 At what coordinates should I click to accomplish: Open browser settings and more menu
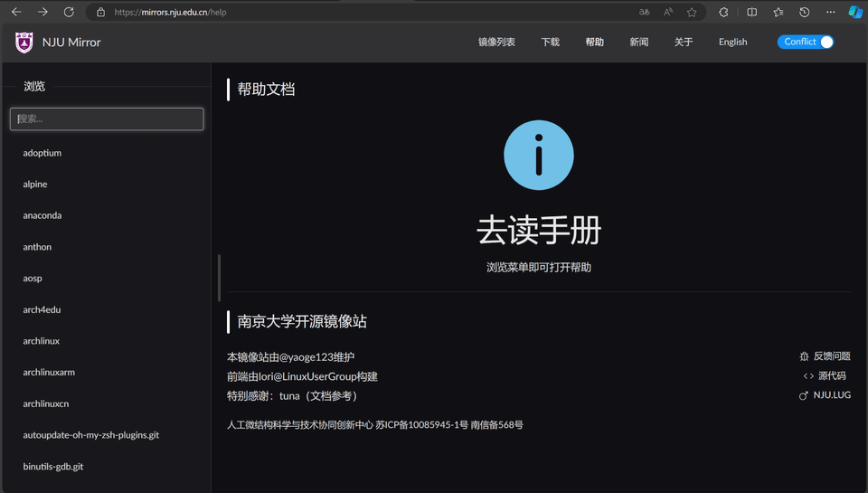(x=830, y=13)
